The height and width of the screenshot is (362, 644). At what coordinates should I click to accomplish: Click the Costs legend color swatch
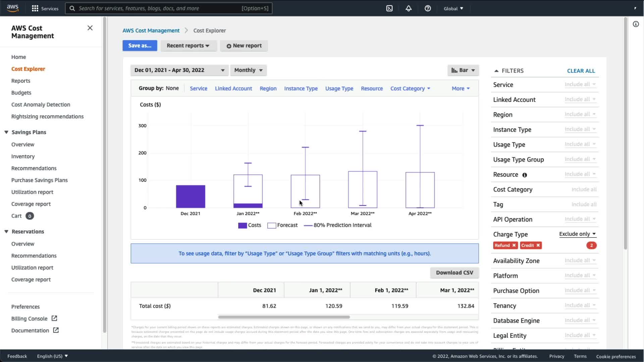(242, 225)
